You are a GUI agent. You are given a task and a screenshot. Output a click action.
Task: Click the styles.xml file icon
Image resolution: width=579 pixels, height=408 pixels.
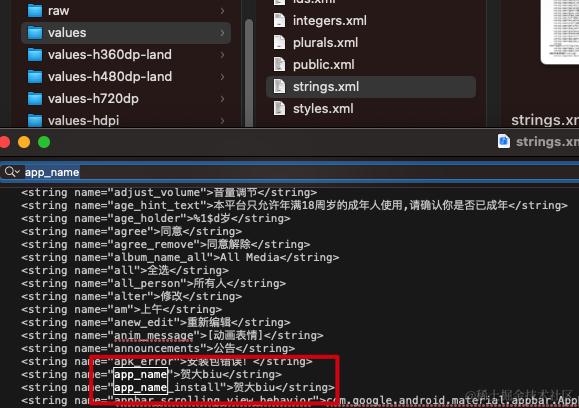point(280,109)
